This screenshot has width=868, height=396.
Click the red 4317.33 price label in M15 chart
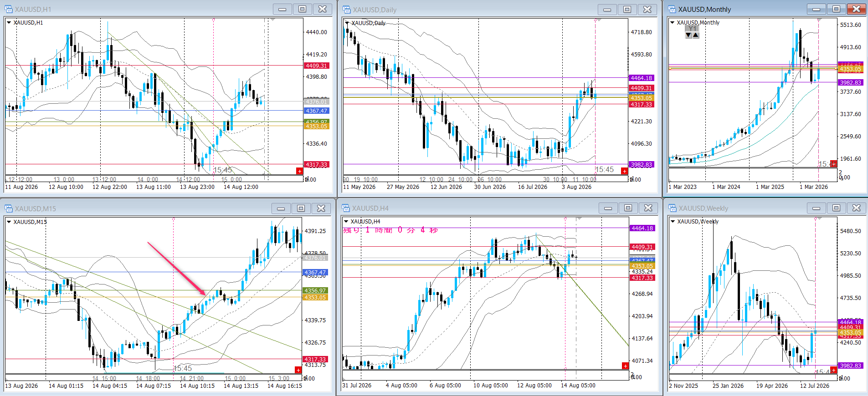point(315,359)
